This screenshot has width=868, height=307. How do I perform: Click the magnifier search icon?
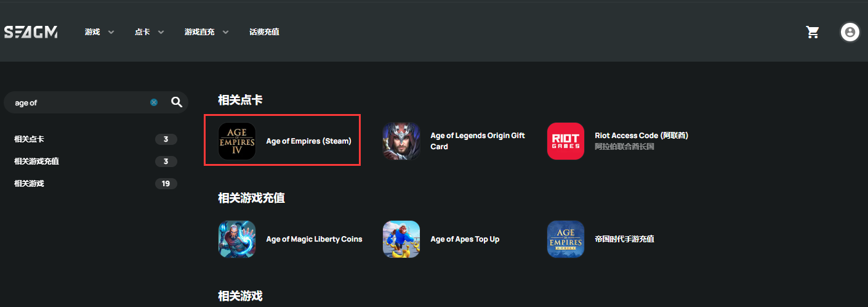click(x=177, y=102)
